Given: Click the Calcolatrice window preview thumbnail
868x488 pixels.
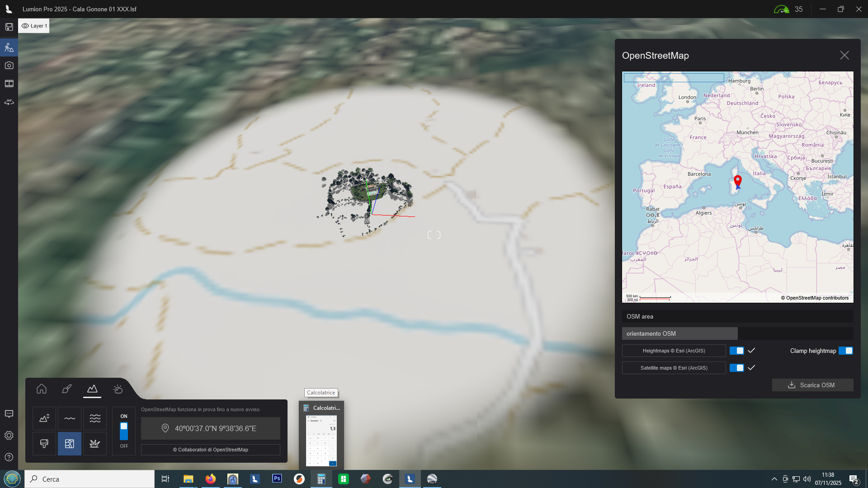Looking at the screenshot, I should [321, 441].
